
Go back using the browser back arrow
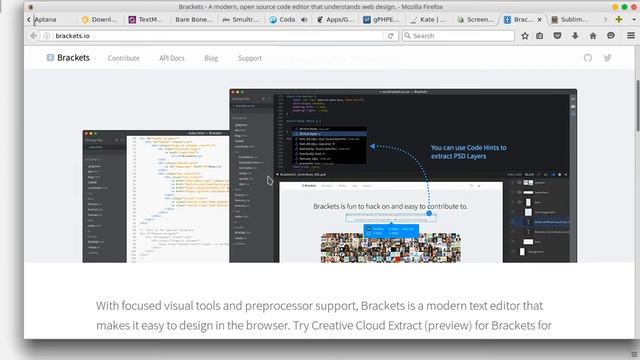pyautogui.click(x=33, y=36)
